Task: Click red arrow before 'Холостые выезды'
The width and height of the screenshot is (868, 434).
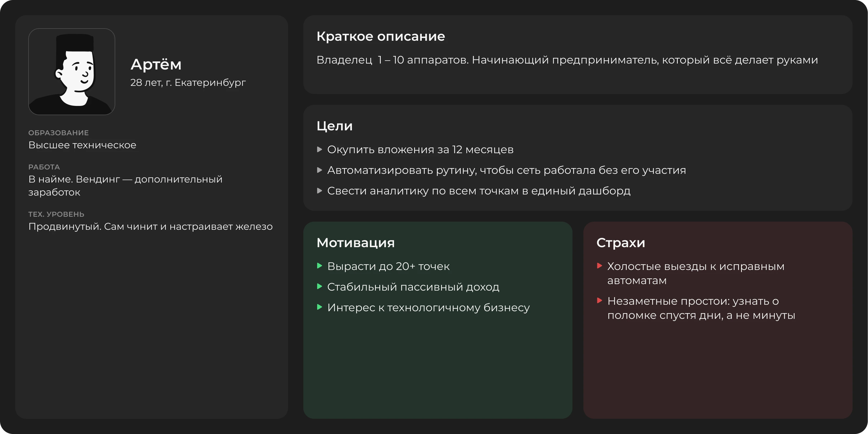Action: coord(600,266)
